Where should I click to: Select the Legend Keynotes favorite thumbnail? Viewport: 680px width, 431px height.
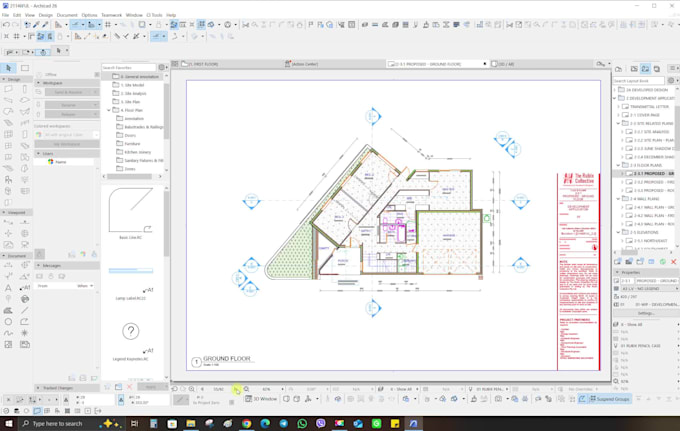(131, 332)
